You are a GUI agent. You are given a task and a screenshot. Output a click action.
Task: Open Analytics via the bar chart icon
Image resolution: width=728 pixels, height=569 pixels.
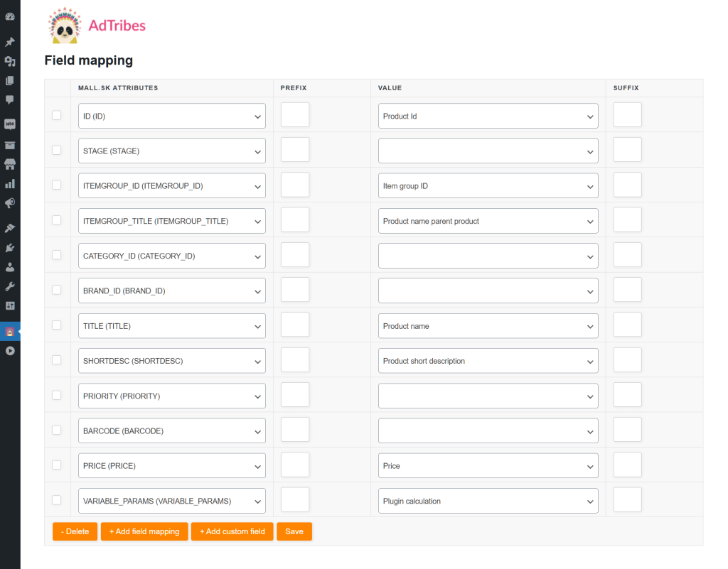(10, 183)
